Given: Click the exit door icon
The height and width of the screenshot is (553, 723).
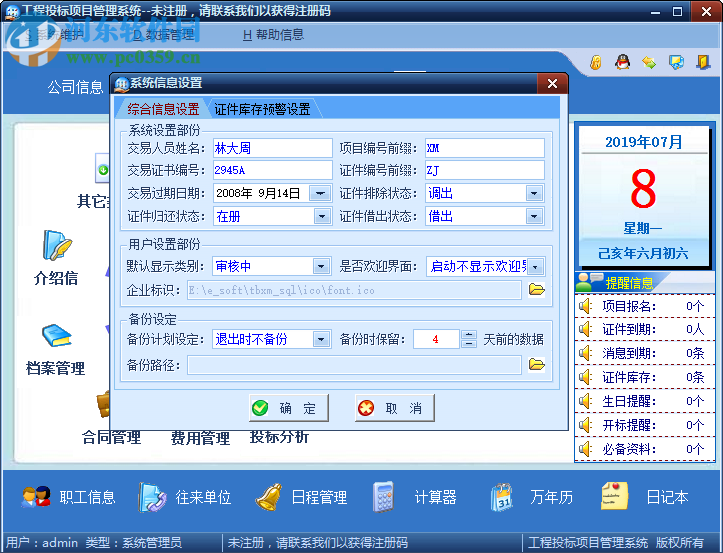Looking at the screenshot, I should (x=703, y=62).
